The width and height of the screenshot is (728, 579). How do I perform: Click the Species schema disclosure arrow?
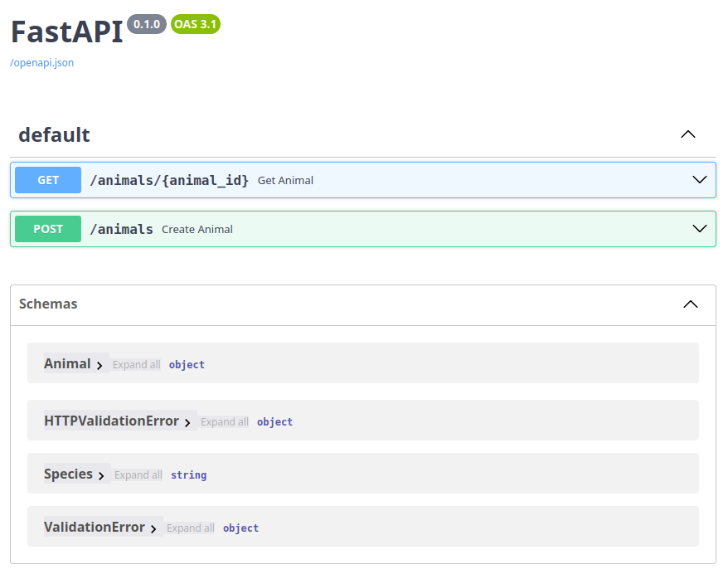point(100,474)
